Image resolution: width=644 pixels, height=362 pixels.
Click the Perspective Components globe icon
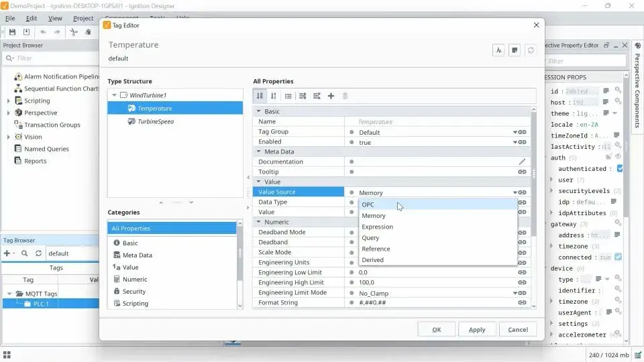pos(638,46)
